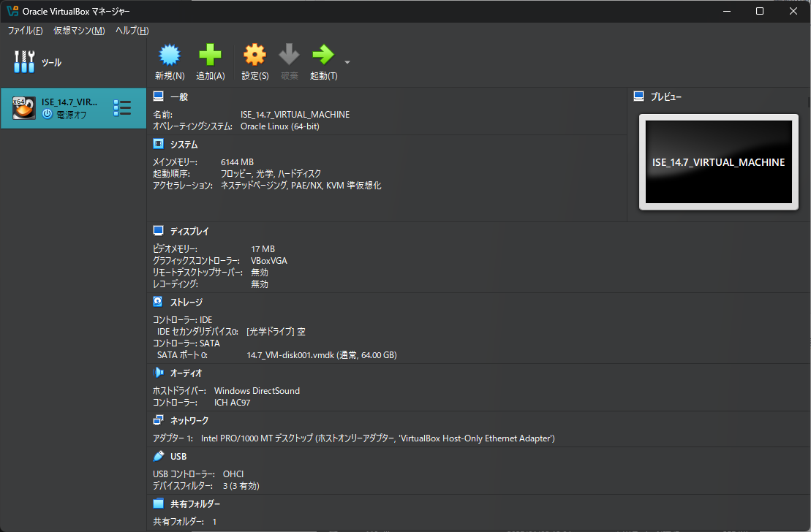Click the [光学ドライブ] 空 entry

pyautogui.click(x=276, y=331)
